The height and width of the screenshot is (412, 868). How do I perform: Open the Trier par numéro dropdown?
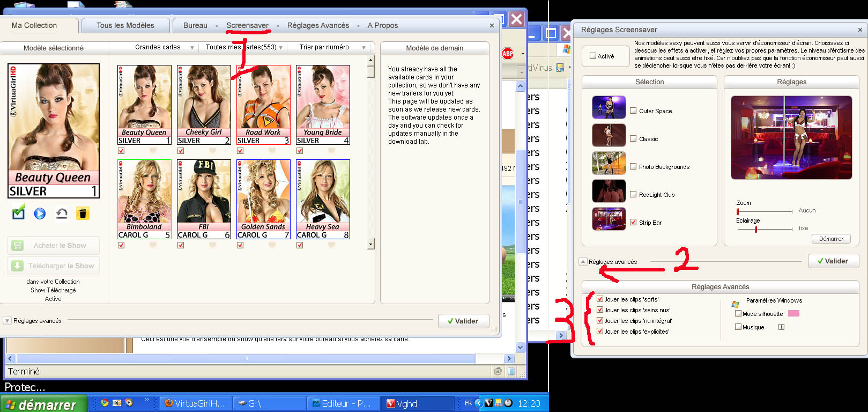[332, 47]
